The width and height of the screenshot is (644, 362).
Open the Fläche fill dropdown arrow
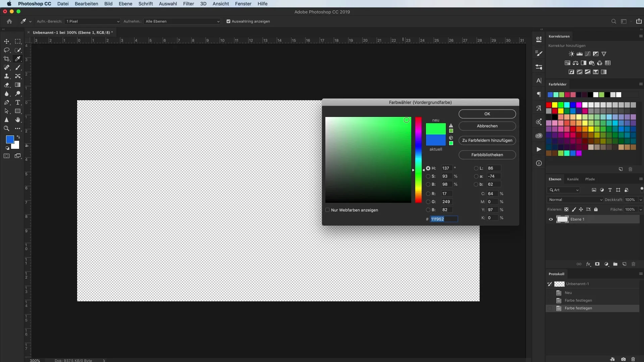[641, 209]
